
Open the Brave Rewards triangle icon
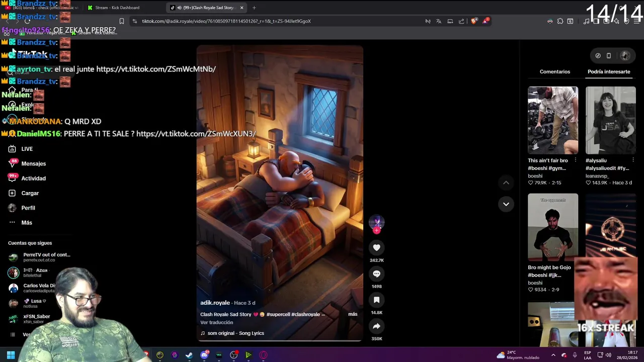486,21
